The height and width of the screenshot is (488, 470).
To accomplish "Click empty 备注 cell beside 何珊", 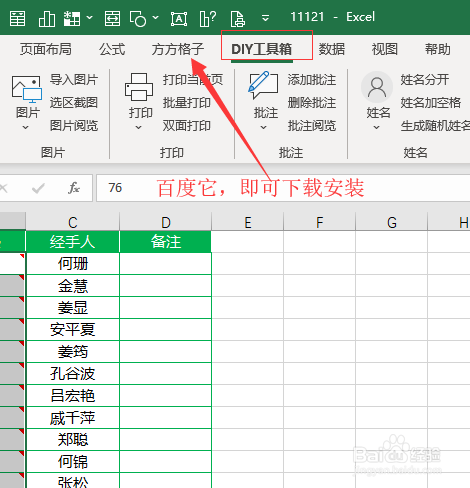I will 166,264.
